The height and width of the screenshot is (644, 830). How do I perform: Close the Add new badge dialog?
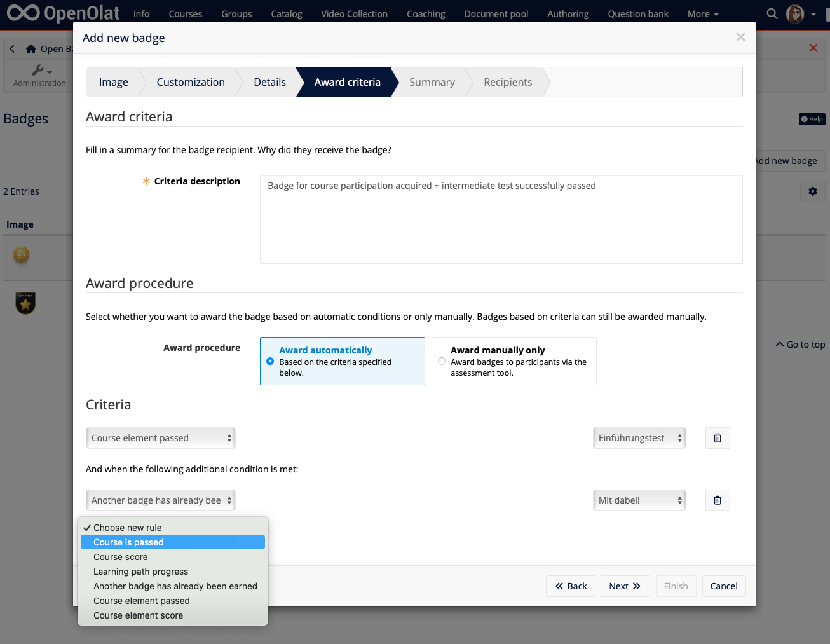click(x=740, y=38)
